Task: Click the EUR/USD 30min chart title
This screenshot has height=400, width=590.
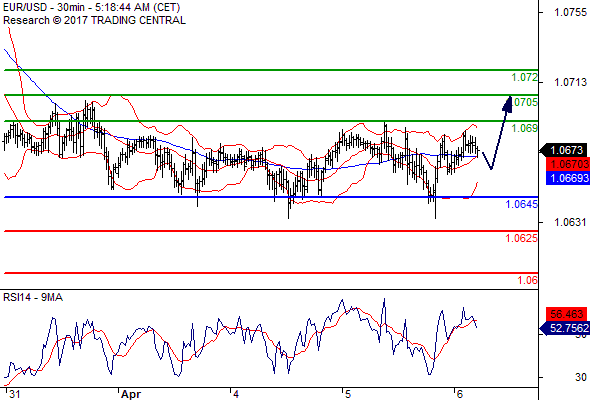Action: click(91, 8)
